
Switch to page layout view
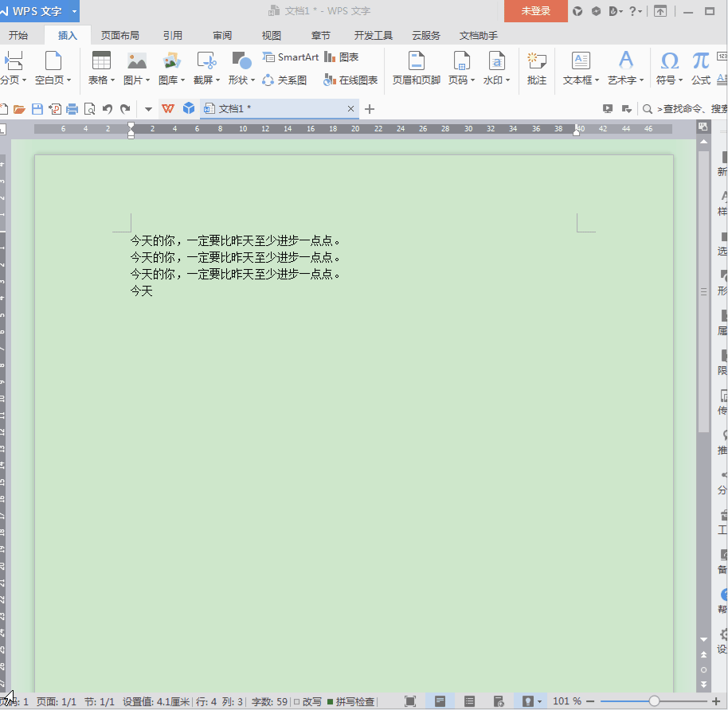[x=440, y=701]
